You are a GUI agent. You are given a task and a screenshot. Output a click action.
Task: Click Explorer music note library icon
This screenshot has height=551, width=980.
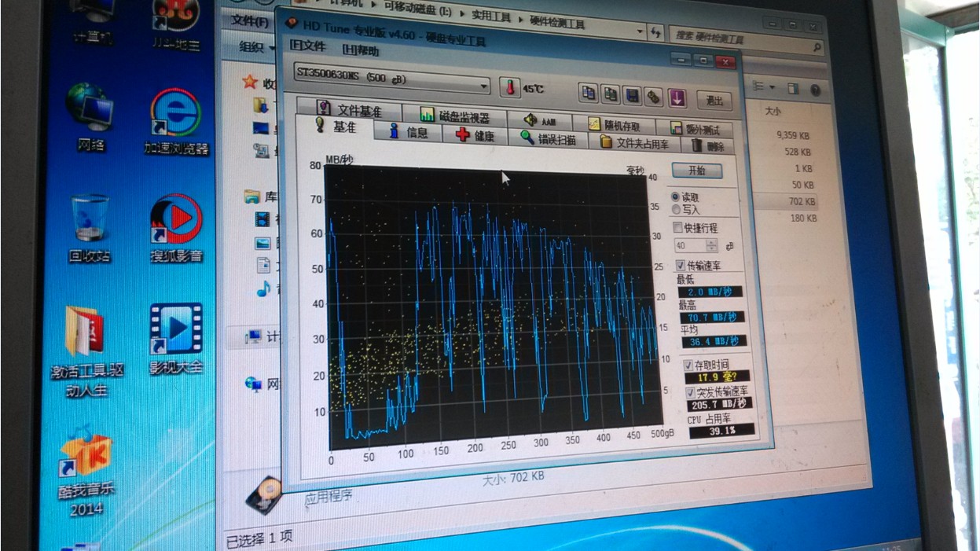tap(263, 288)
